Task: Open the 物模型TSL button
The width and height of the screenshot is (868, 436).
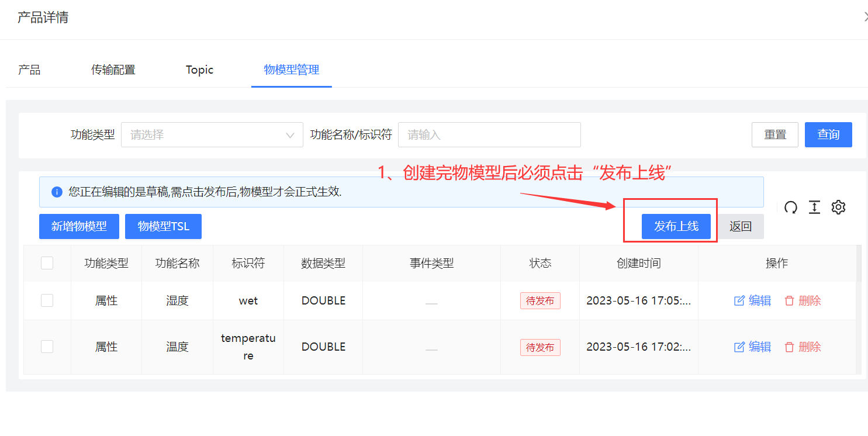Action: click(x=163, y=226)
